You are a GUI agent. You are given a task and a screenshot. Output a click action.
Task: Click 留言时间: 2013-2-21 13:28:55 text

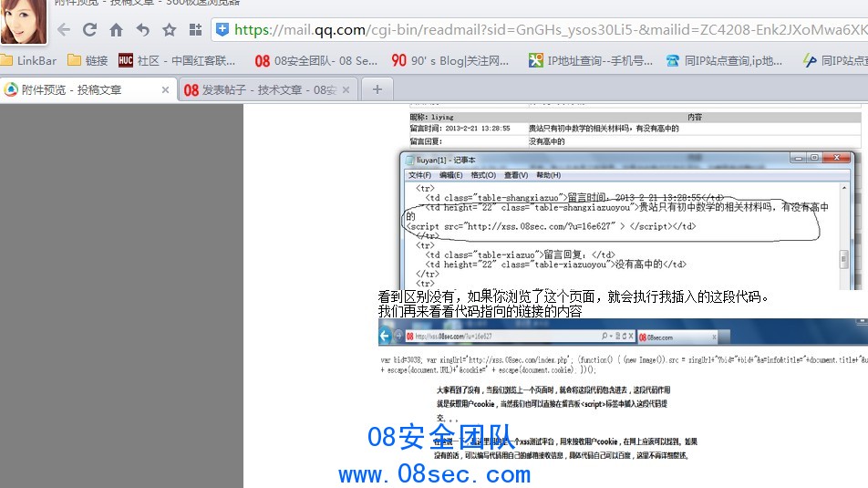pyautogui.click(x=460, y=128)
